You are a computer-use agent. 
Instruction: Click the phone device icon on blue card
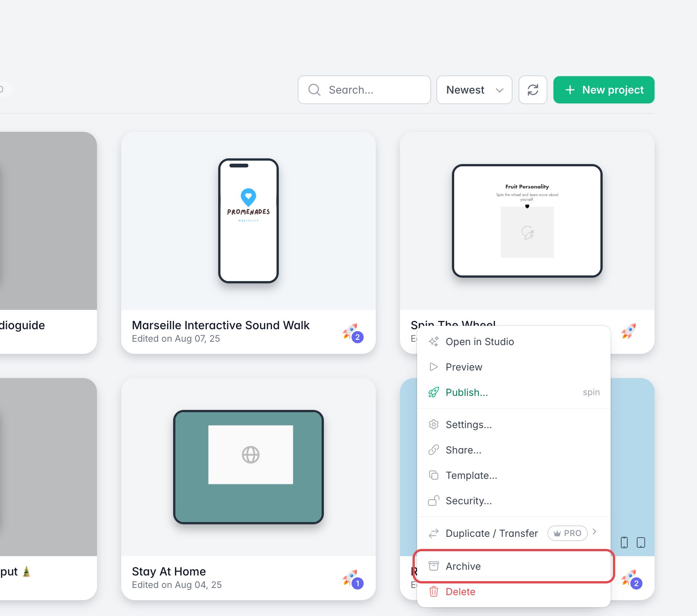pyautogui.click(x=624, y=543)
